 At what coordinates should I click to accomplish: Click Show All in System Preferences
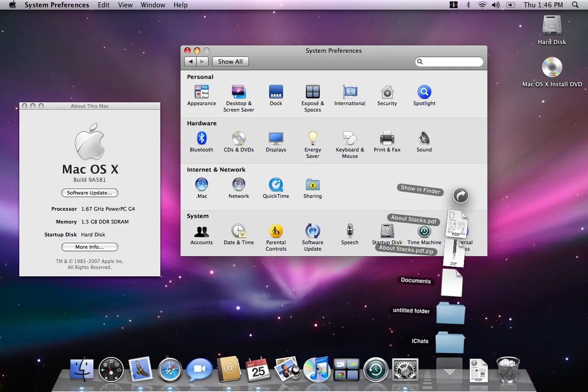(230, 62)
